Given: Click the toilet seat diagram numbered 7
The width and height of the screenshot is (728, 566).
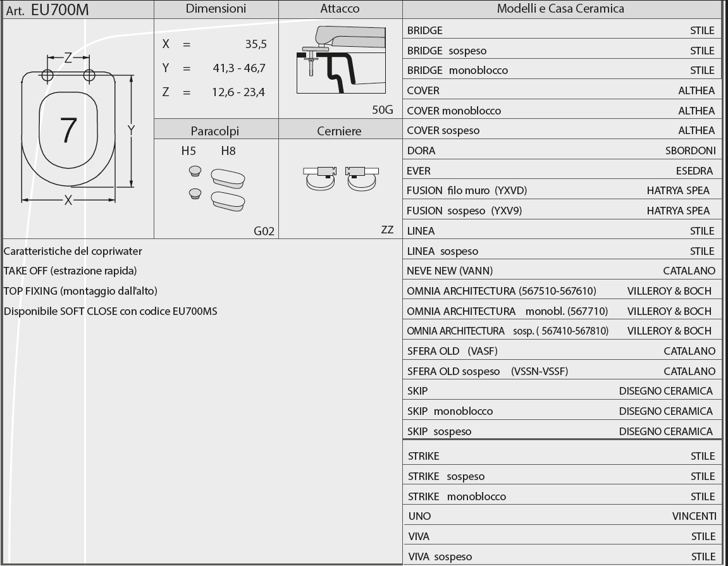Looking at the screenshot, I should (68, 131).
